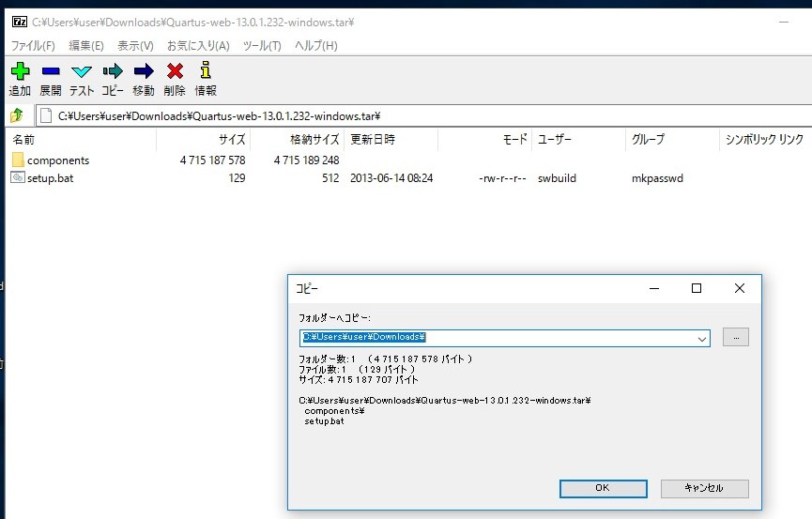Click the Add (追加) green plus icon

(21, 70)
